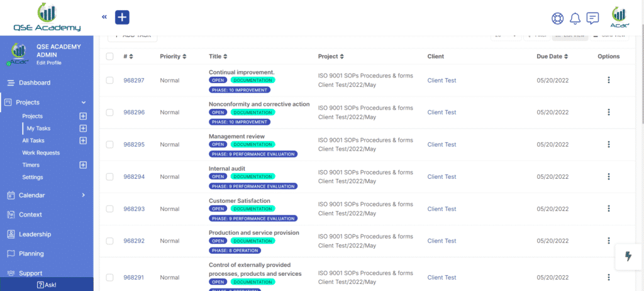Viewport: 644px width, 291px height.
Task: Click 'Continual improvement.' task title
Action: click(241, 72)
